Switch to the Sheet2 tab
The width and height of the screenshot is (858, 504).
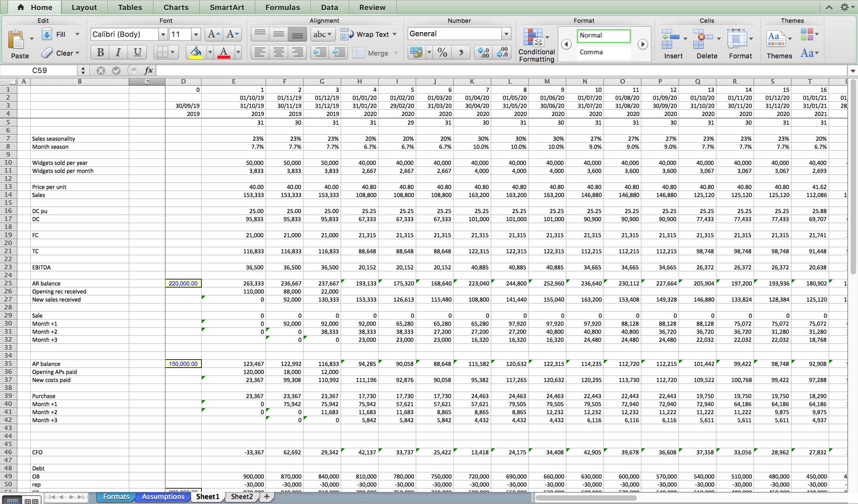coord(242,497)
